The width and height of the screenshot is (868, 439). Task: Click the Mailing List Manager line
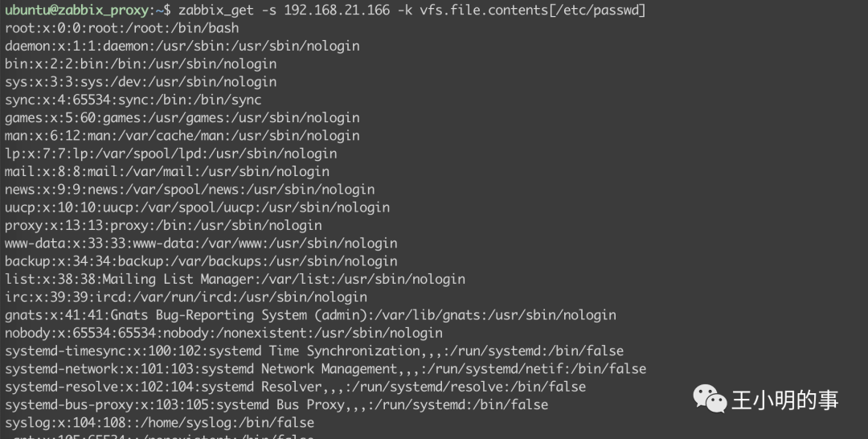pyautogui.click(x=235, y=279)
